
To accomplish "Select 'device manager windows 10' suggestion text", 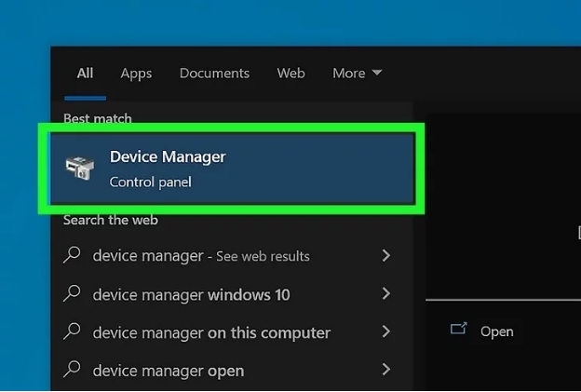I will [x=191, y=294].
